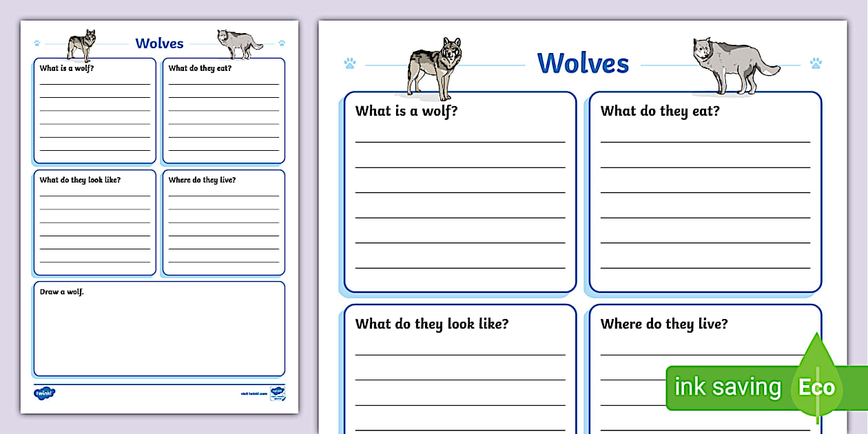
Task: Click the Twinkl cloud logo in the bottom-left footer
Action: point(44,393)
